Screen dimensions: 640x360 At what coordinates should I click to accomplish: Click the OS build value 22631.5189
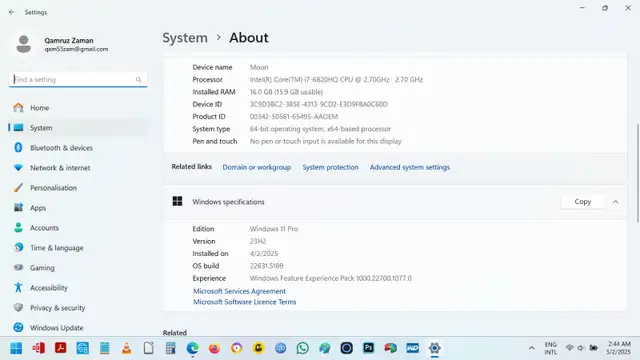tap(267, 266)
